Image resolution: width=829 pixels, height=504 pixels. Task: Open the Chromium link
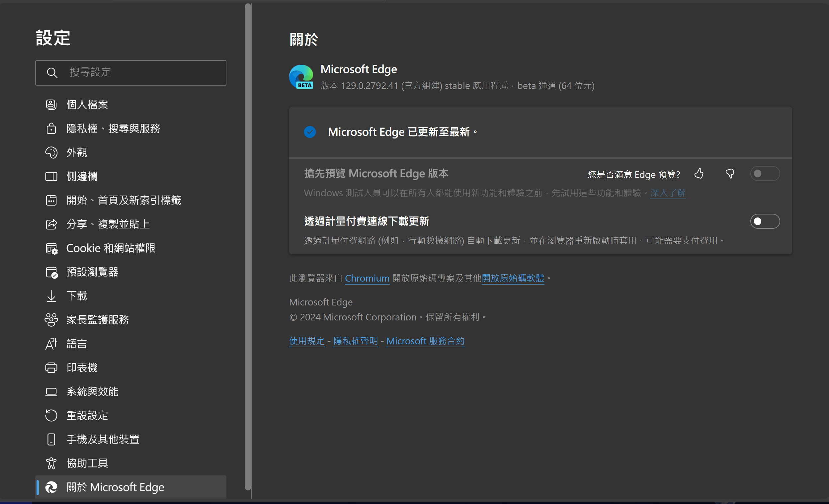click(367, 278)
